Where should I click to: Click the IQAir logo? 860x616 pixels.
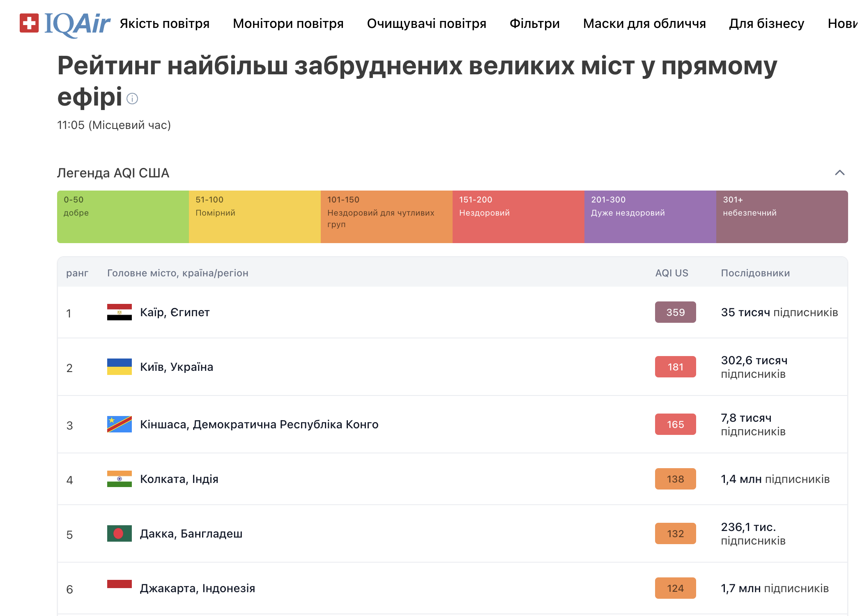coord(64,23)
